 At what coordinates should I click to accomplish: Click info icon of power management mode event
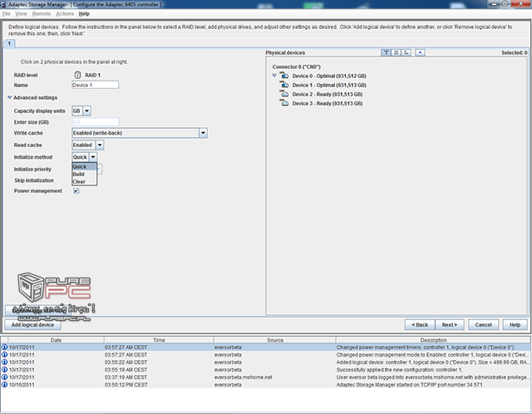4,355
